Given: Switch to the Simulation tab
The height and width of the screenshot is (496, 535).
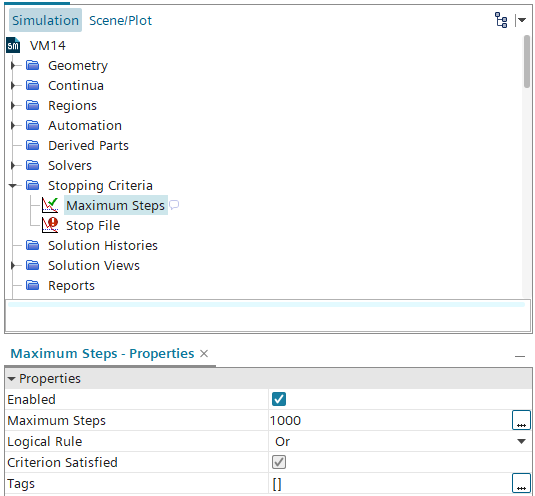Looking at the screenshot, I should tap(45, 20).
